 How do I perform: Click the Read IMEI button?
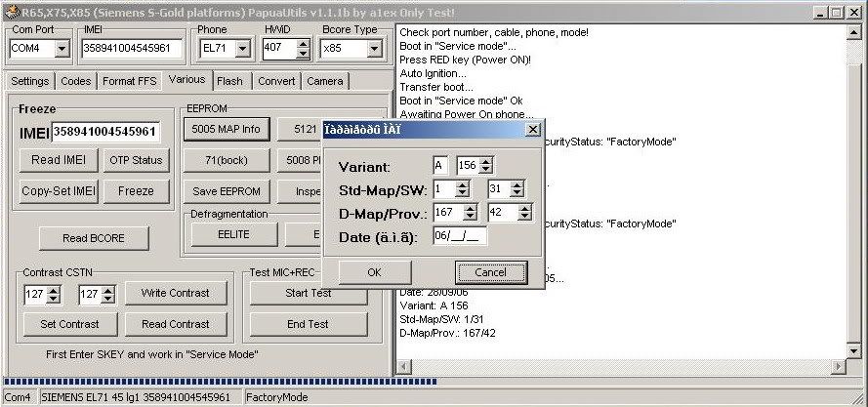[59, 160]
